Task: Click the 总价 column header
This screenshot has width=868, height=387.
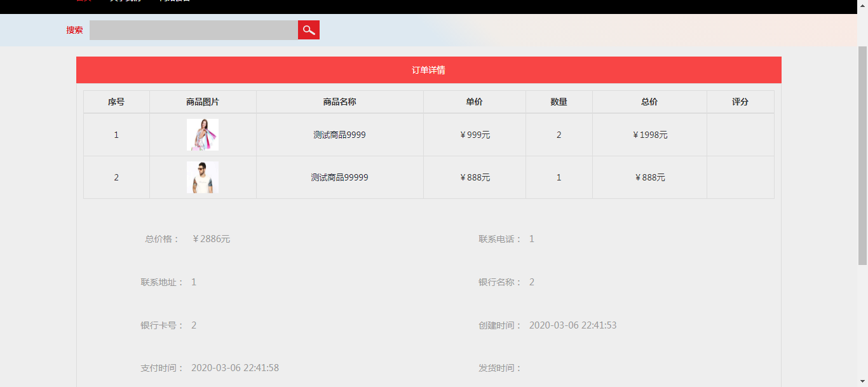Action: pos(649,102)
